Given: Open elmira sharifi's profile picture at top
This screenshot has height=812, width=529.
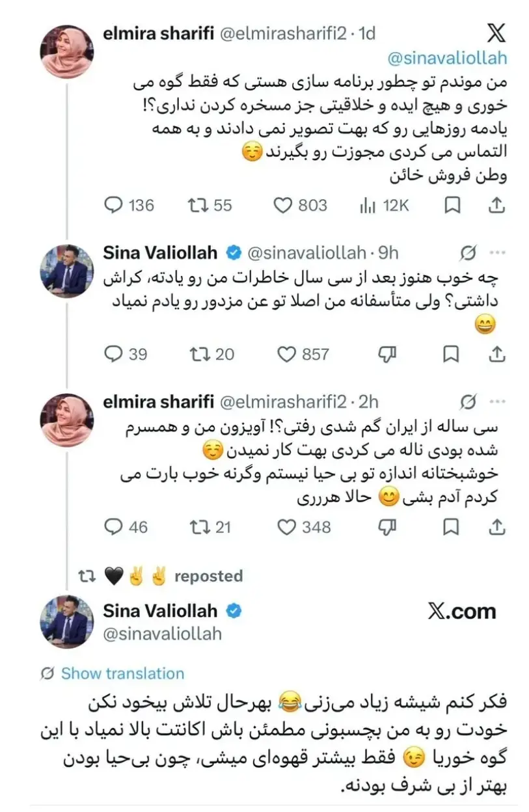Looking at the screenshot, I should click(67, 53).
